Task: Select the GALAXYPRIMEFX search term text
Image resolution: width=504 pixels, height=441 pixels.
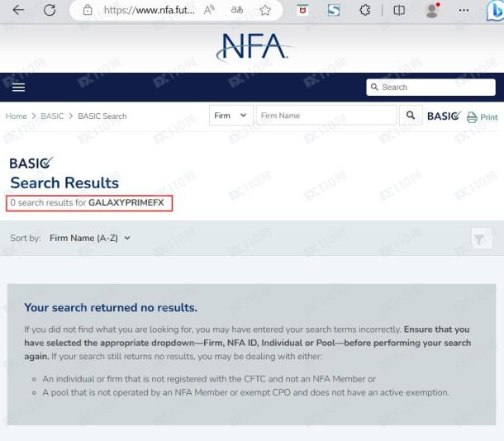Action: click(126, 202)
